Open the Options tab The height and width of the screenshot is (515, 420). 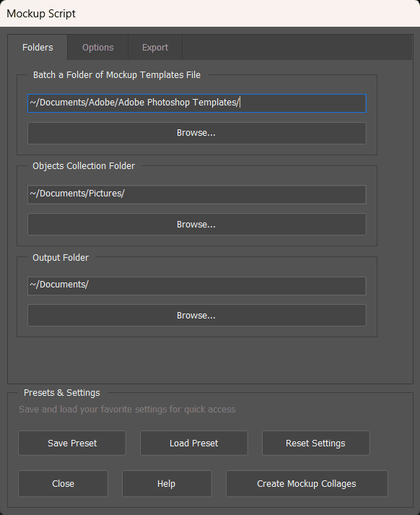(x=97, y=47)
